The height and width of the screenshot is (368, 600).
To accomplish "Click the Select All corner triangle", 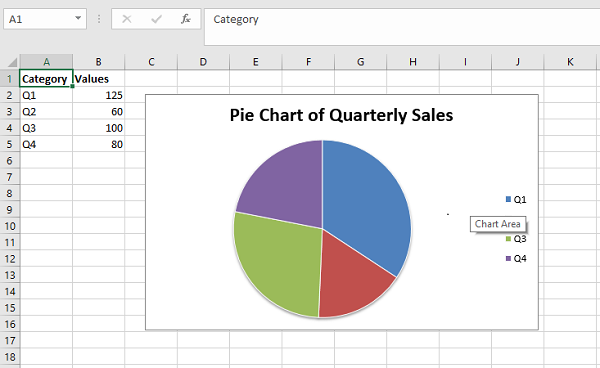I will tap(12, 62).
